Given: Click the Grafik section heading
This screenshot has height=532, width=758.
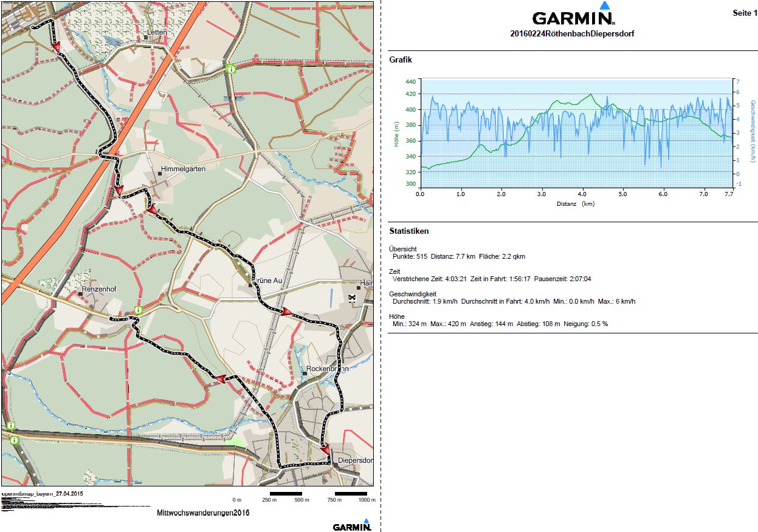Looking at the screenshot, I should 401,60.
